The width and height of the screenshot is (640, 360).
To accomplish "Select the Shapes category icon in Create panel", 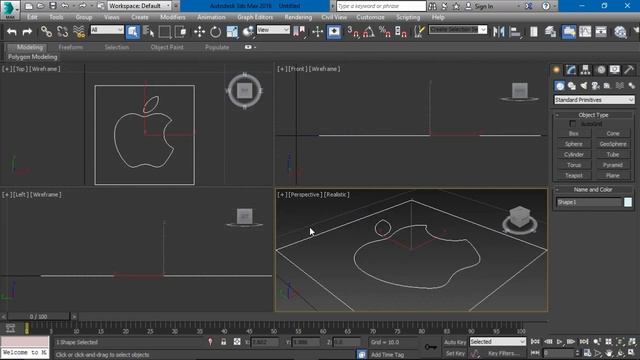I will point(571,86).
